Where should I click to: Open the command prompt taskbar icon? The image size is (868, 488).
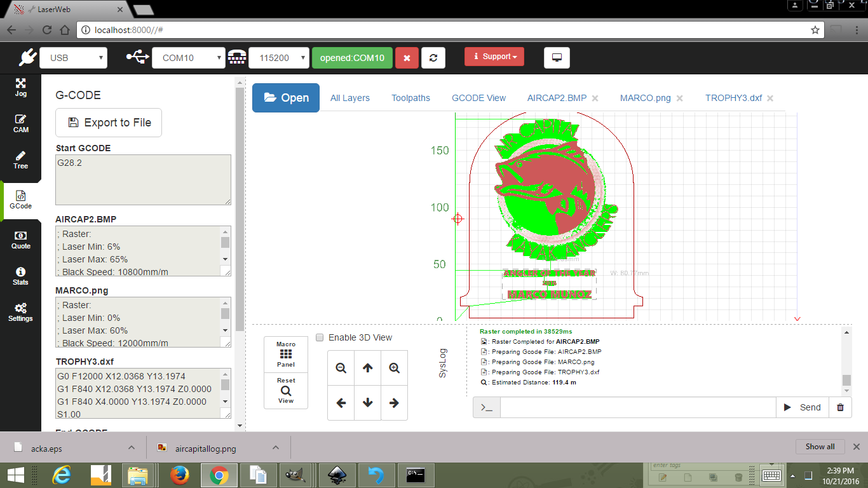click(416, 475)
